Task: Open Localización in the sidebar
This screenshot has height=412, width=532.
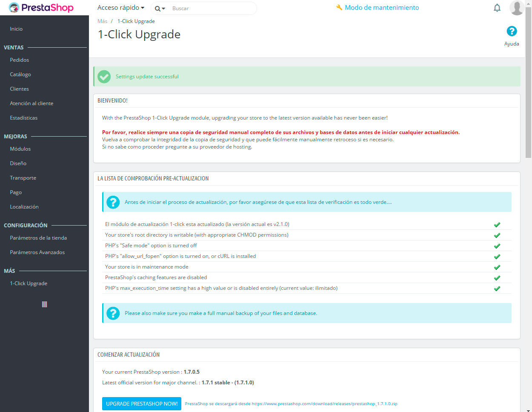Action: click(x=24, y=207)
